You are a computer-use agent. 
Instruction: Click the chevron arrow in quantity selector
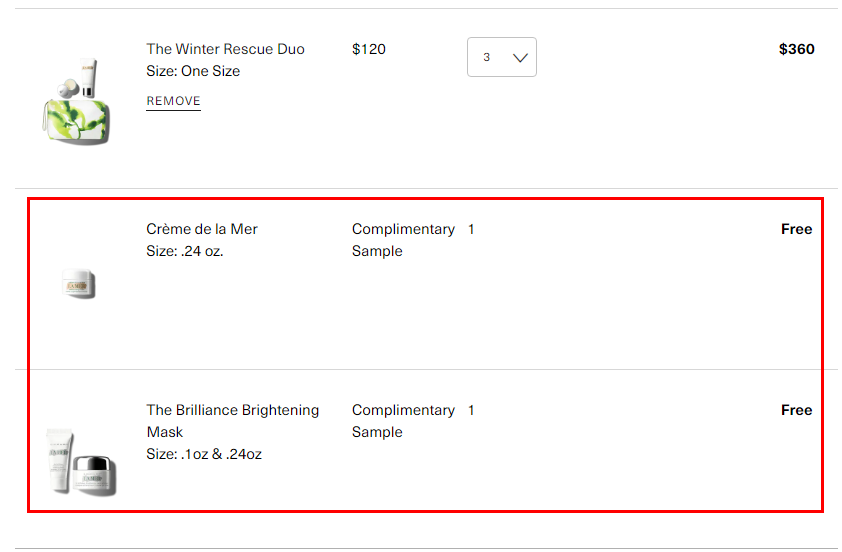pos(520,57)
